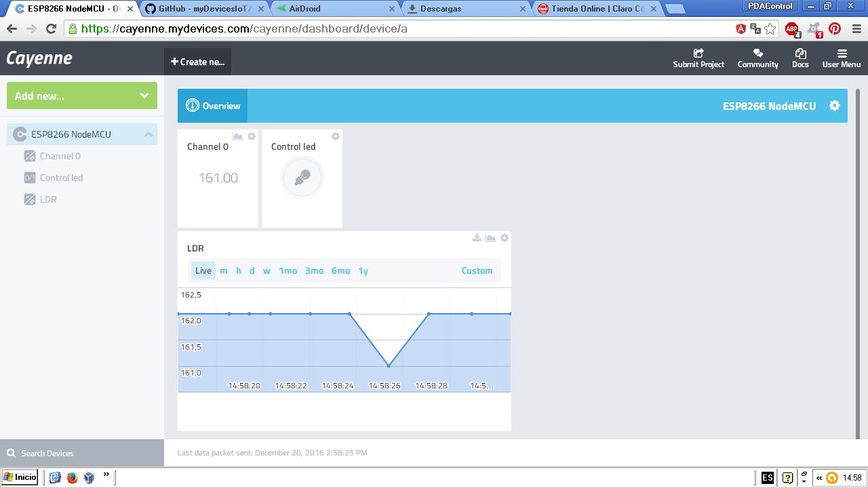
Task: Bookmark this page with star icon
Action: coord(770,29)
